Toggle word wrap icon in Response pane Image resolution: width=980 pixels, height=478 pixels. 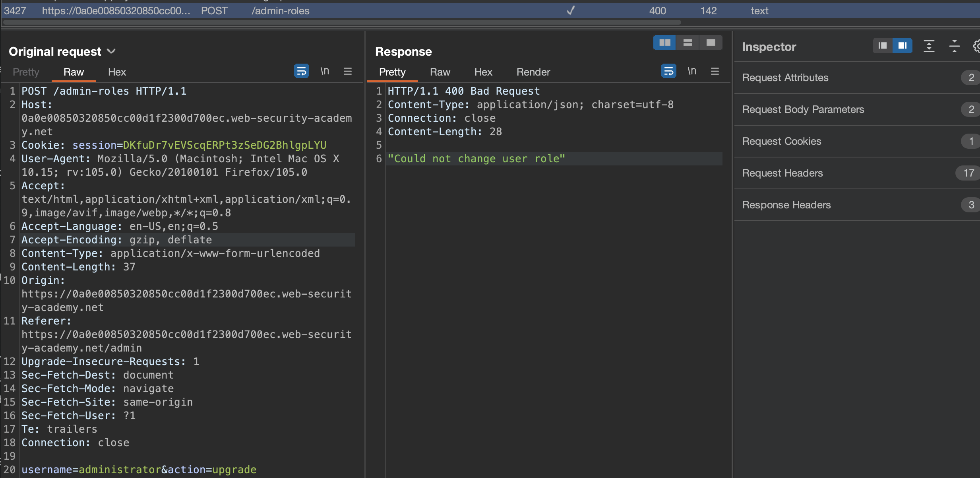coord(668,72)
